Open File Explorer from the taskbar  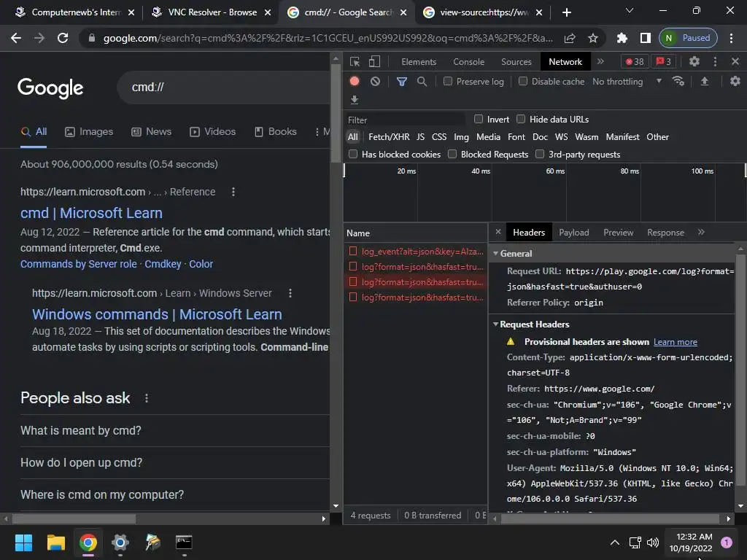[x=55, y=542]
